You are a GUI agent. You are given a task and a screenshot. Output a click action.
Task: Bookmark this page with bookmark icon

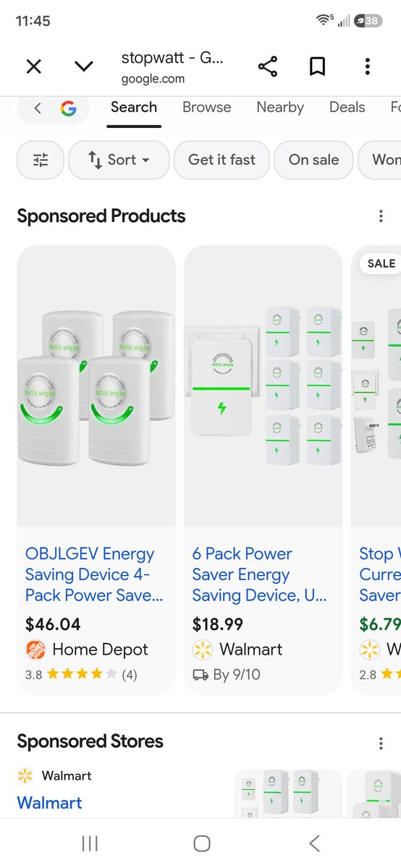coord(317,67)
